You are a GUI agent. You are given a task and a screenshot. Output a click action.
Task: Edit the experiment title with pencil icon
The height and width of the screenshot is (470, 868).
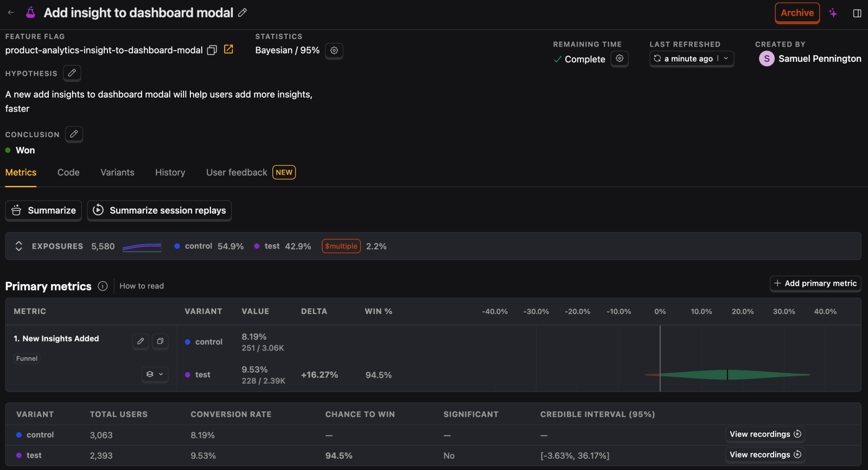tap(242, 12)
